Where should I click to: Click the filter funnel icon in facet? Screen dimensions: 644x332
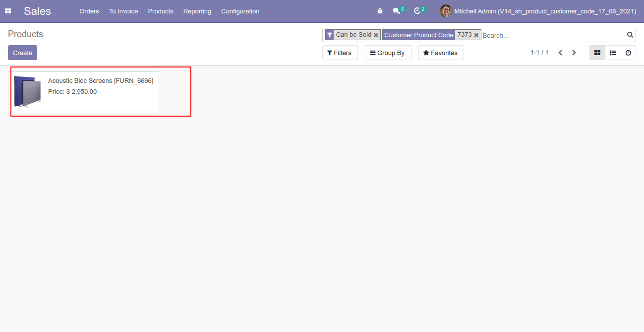[330, 35]
